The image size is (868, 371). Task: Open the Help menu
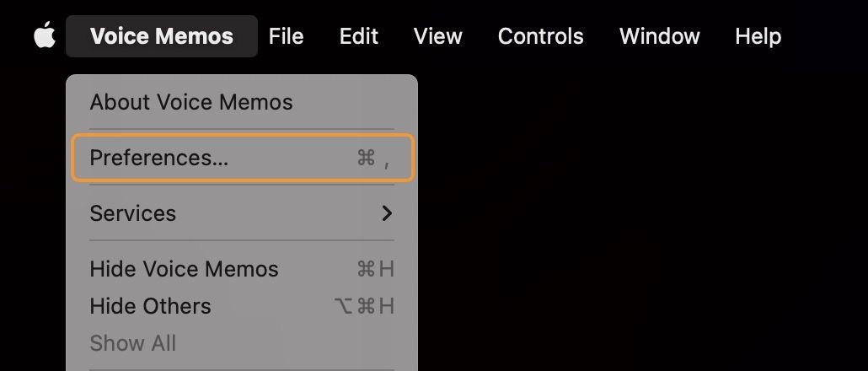758,36
